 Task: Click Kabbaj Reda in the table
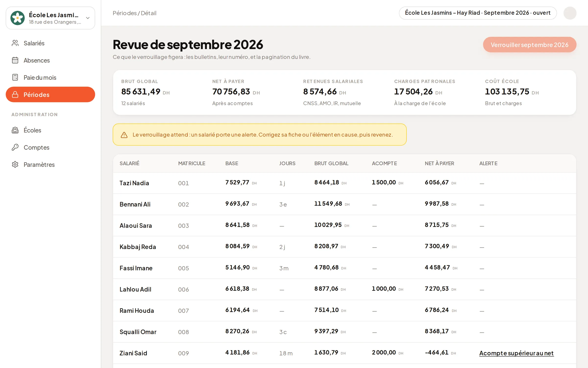pyautogui.click(x=138, y=247)
